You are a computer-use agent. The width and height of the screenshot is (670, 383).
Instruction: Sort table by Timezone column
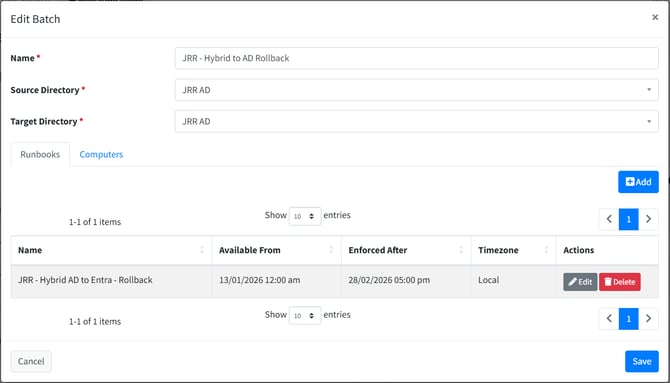(x=514, y=250)
